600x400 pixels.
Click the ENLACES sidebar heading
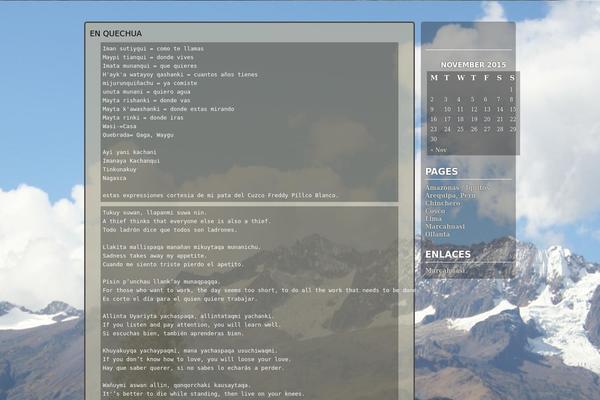(x=448, y=254)
